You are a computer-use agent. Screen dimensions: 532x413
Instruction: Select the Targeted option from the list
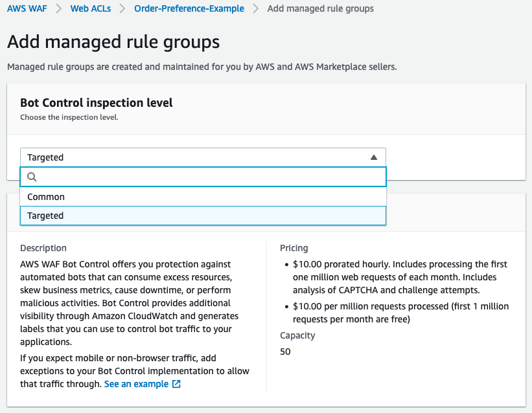click(x=47, y=215)
